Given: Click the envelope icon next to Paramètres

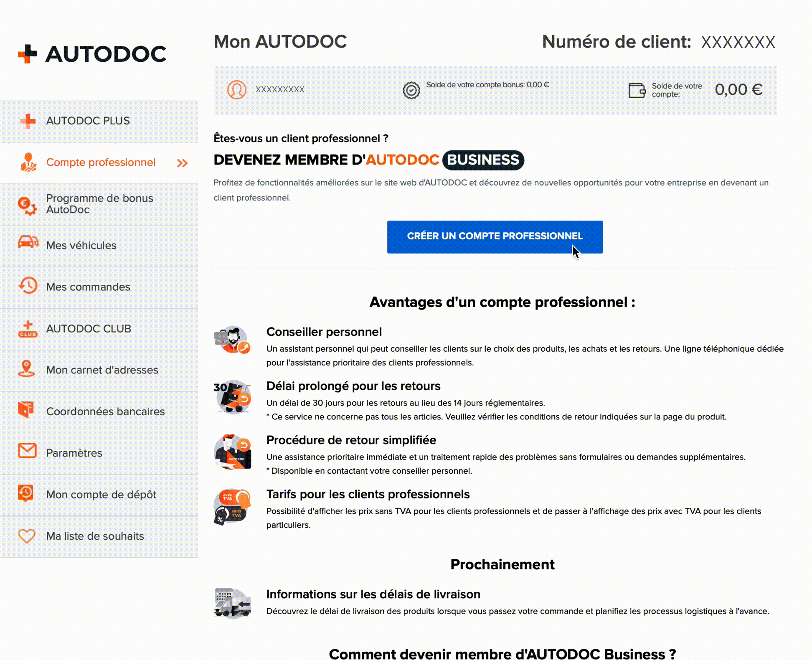Looking at the screenshot, I should coord(28,451).
